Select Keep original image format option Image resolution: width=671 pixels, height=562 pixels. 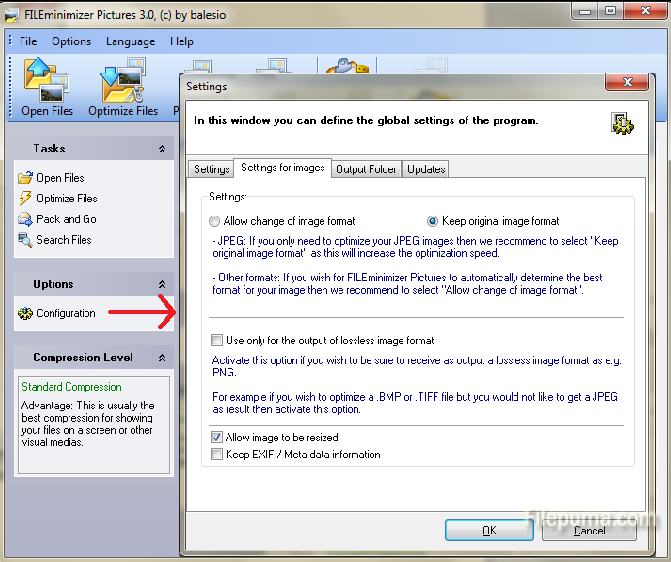[433, 221]
